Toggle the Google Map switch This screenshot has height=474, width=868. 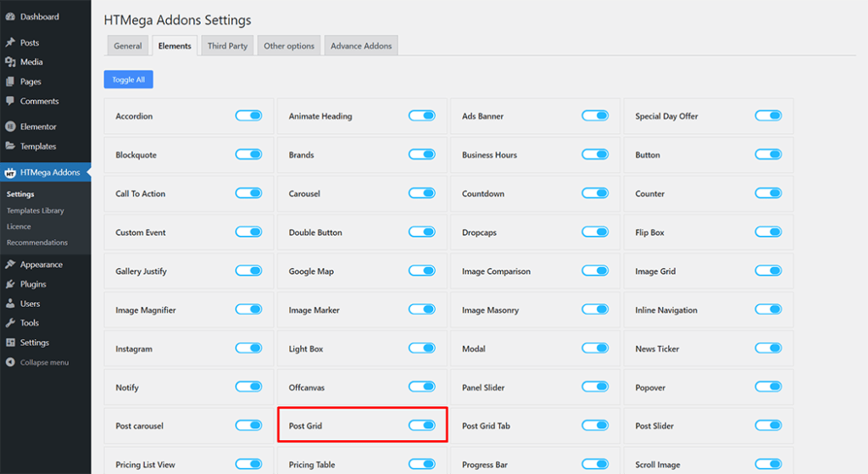coord(422,270)
